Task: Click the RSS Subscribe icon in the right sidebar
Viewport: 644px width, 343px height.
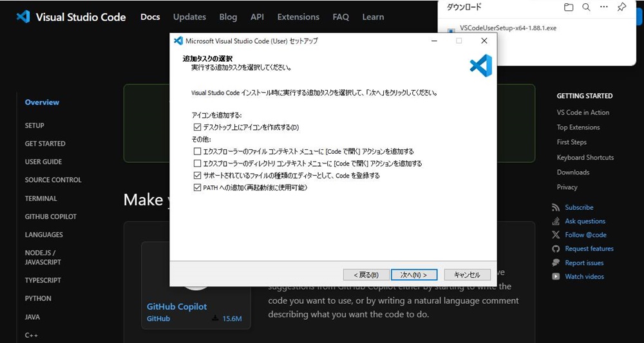Action: pyautogui.click(x=556, y=208)
